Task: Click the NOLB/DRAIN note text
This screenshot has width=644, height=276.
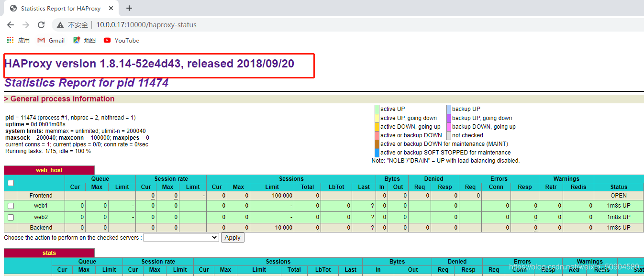Action: coord(445,161)
